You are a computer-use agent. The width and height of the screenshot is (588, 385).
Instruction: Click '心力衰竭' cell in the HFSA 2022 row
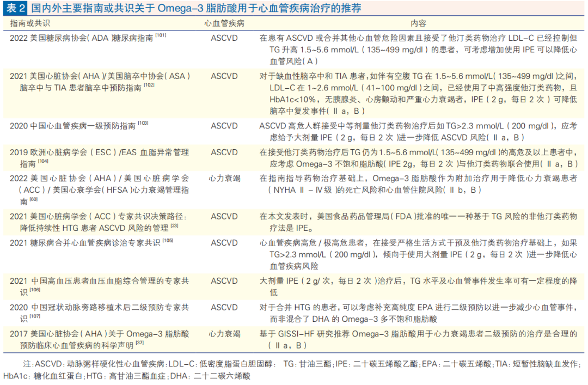(x=225, y=178)
